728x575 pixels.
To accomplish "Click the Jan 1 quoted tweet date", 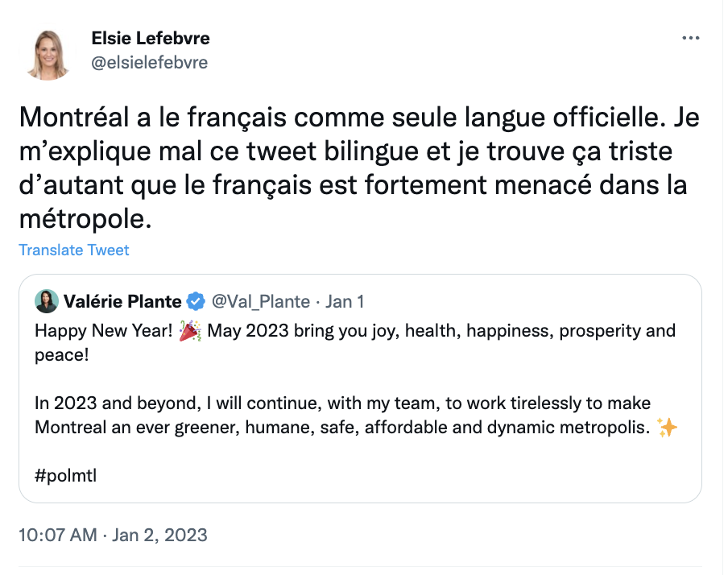I will [x=344, y=301].
